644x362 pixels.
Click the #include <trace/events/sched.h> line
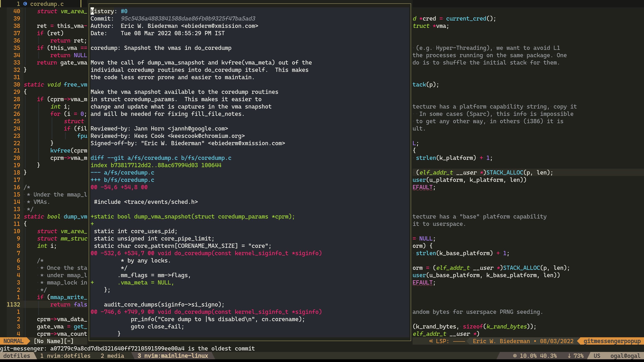[x=146, y=202]
